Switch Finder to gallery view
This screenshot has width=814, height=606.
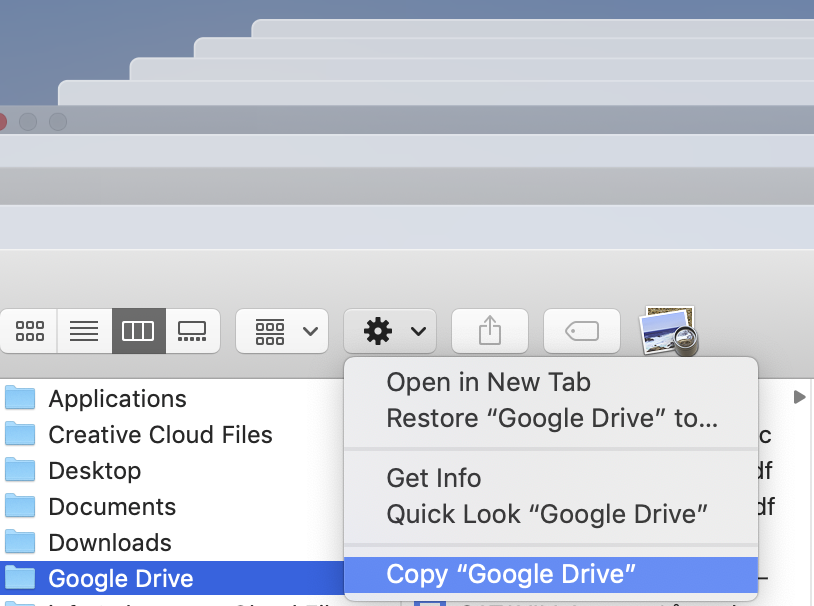coord(193,331)
